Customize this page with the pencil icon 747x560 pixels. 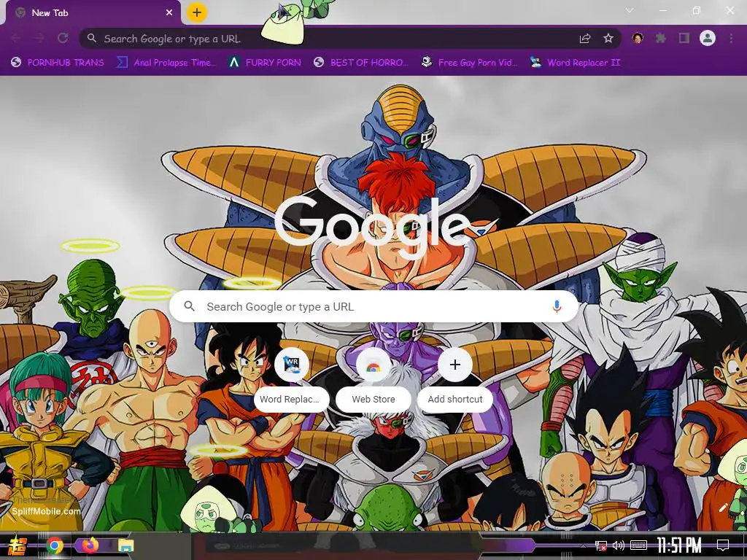coord(723,508)
